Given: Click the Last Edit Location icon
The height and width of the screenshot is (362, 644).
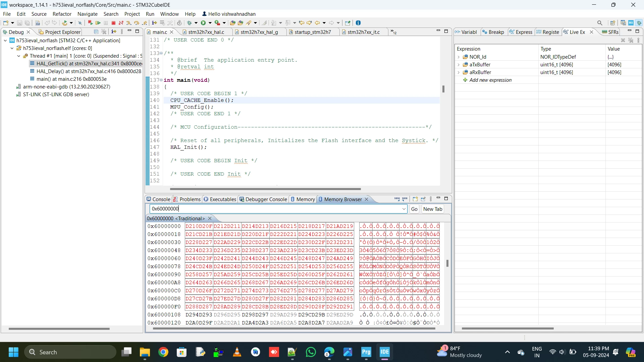Looking at the screenshot, I should pyautogui.click(x=302, y=23).
